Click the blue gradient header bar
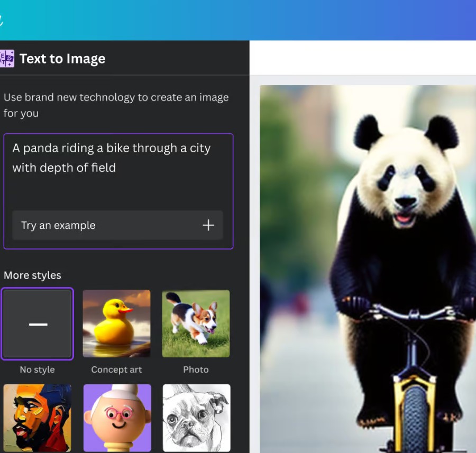476x453 pixels. pyautogui.click(x=238, y=20)
